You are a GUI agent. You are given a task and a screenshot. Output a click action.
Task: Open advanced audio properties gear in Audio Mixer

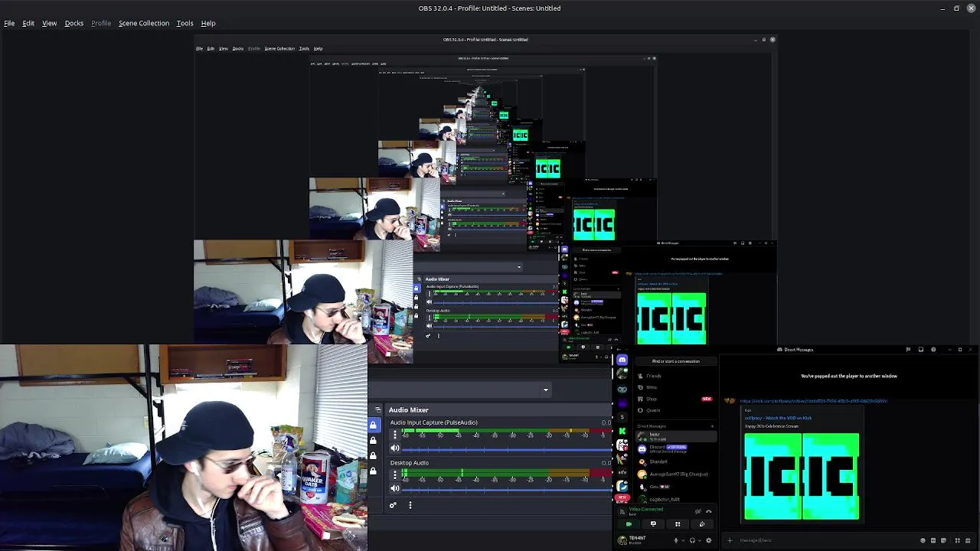click(393, 505)
